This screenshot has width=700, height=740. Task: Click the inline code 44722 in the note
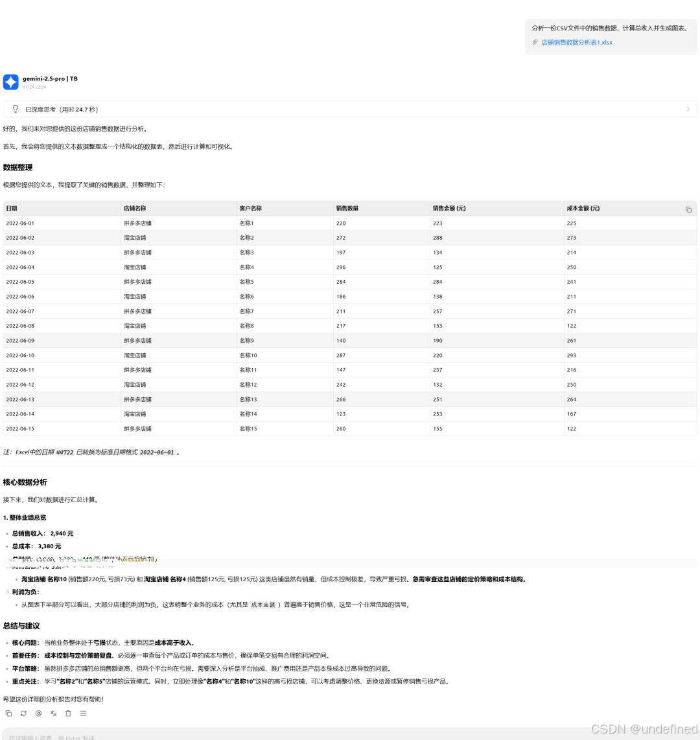(65, 452)
